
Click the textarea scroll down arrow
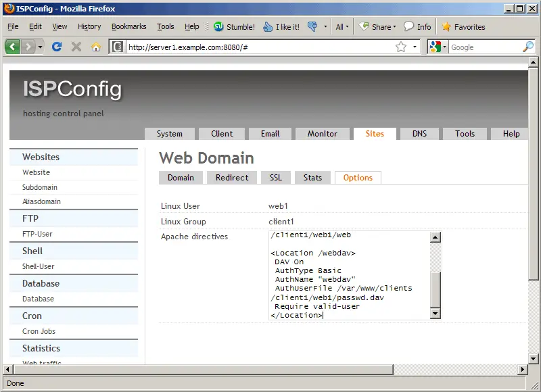436,314
